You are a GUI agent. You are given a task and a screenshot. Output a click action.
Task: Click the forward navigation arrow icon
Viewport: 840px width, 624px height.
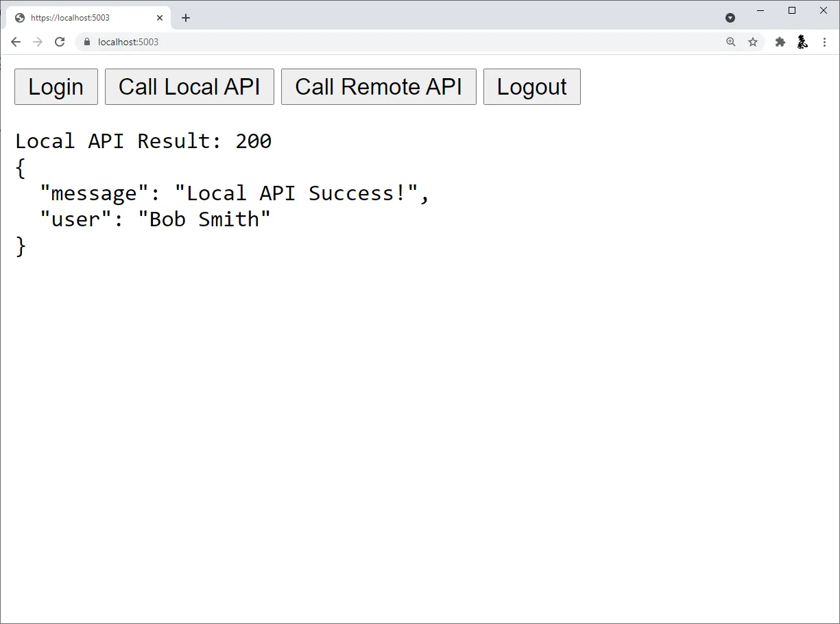(x=38, y=42)
